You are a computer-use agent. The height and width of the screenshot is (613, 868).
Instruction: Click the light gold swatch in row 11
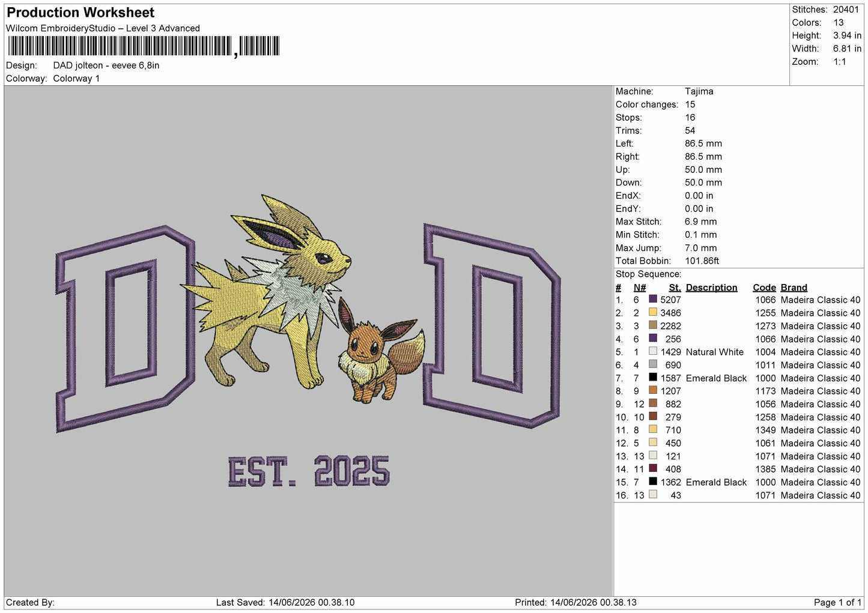pyautogui.click(x=653, y=429)
